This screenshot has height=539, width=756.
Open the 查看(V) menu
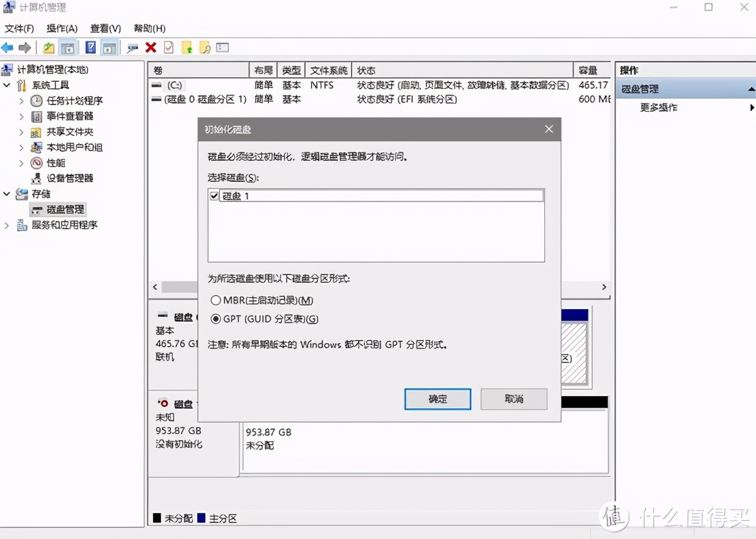106,28
